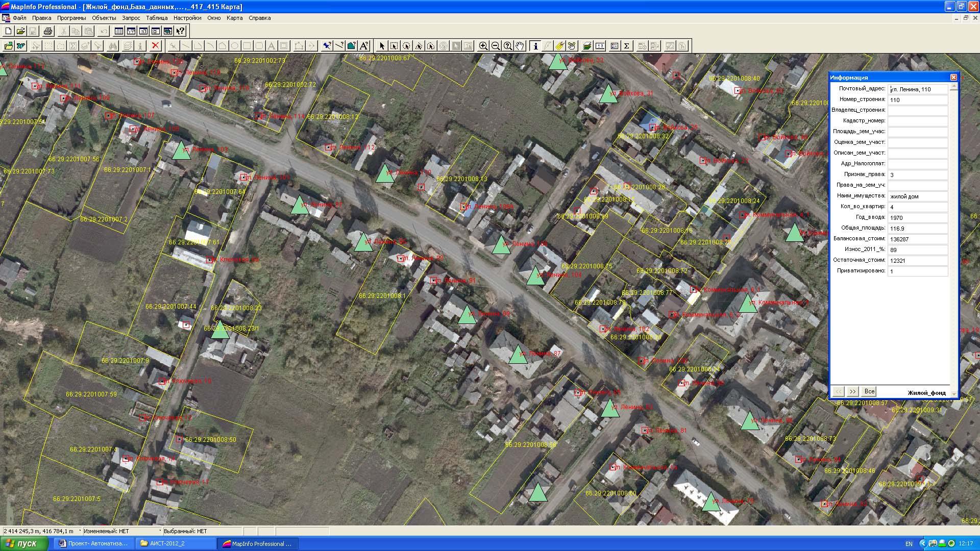The width and height of the screenshot is (980, 551).
Task: Open the Окно menu
Action: (x=214, y=18)
